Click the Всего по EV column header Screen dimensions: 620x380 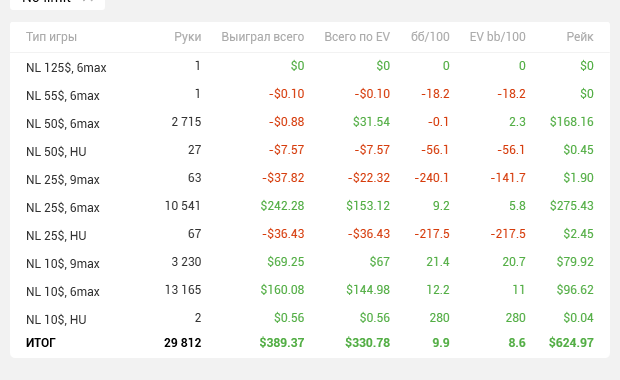pos(357,37)
